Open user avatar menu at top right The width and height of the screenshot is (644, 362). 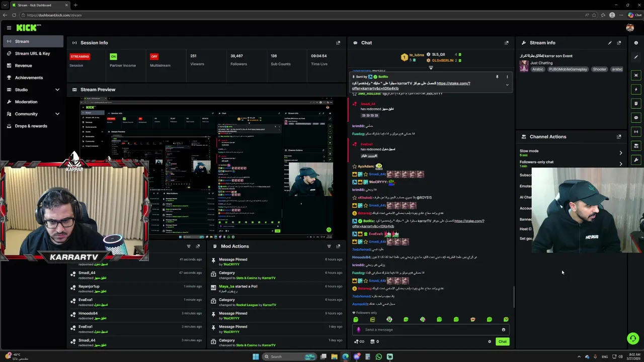click(x=630, y=28)
